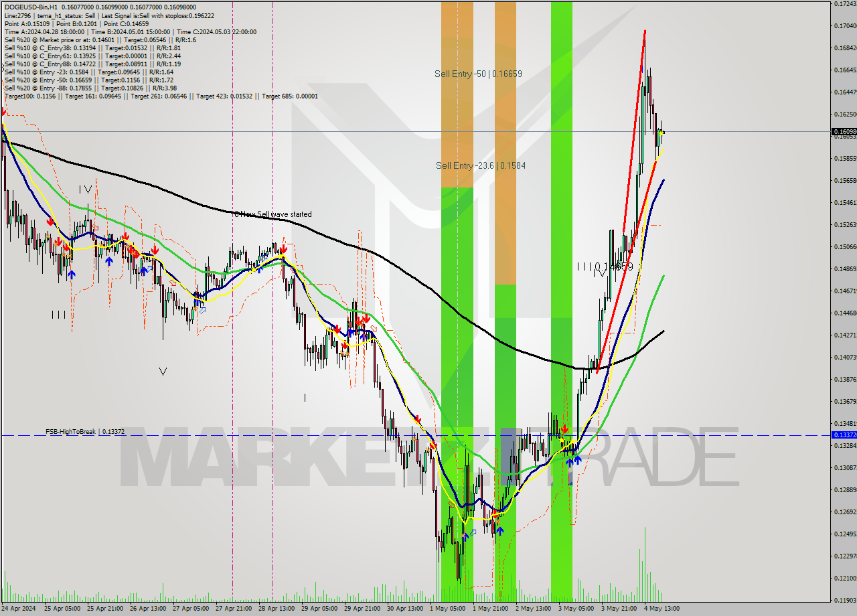
Task: Click the 'Time A:2024.04.28 18:00:00' line
Action: point(130,31)
